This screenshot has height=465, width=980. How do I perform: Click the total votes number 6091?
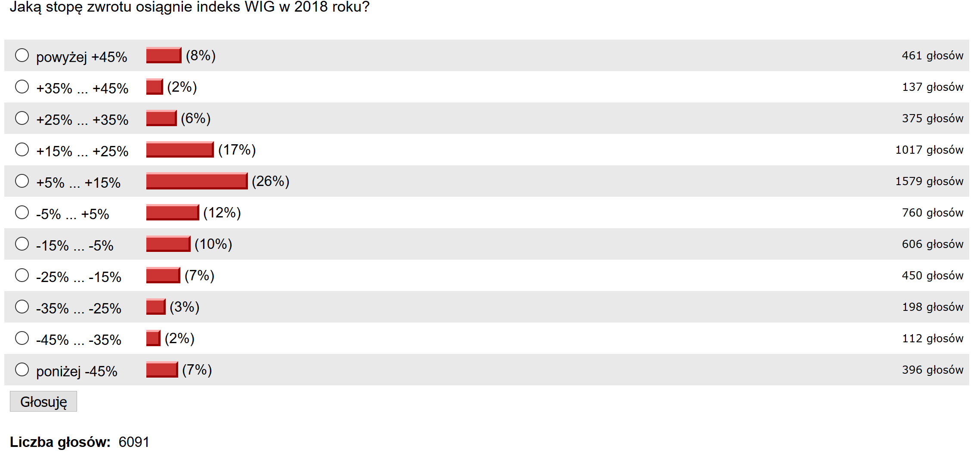pyautogui.click(x=134, y=442)
